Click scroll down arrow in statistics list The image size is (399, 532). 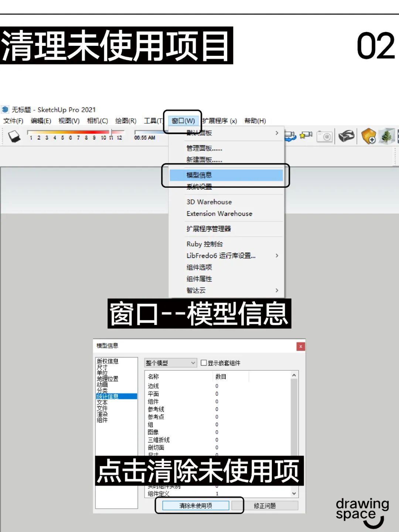coord(294,493)
